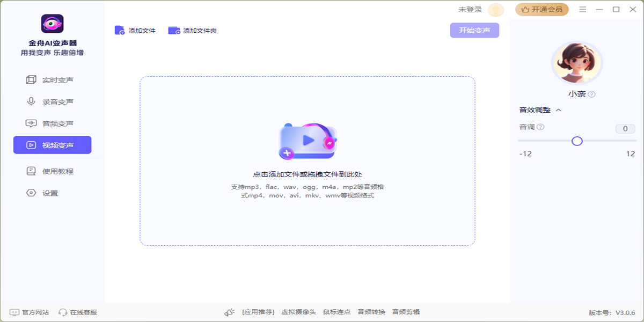Click the 开通会员 button
The width and height of the screenshot is (644, 322).
[542, 10]
